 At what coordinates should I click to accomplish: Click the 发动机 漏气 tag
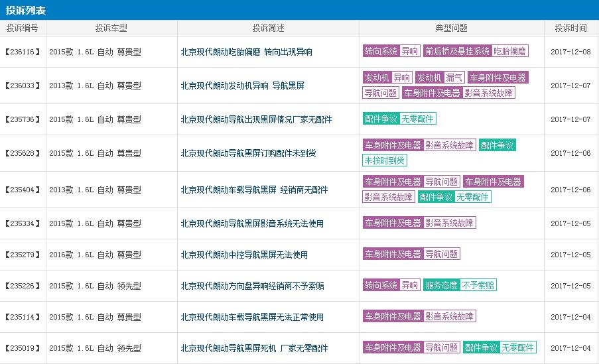(x=440, y=78)
